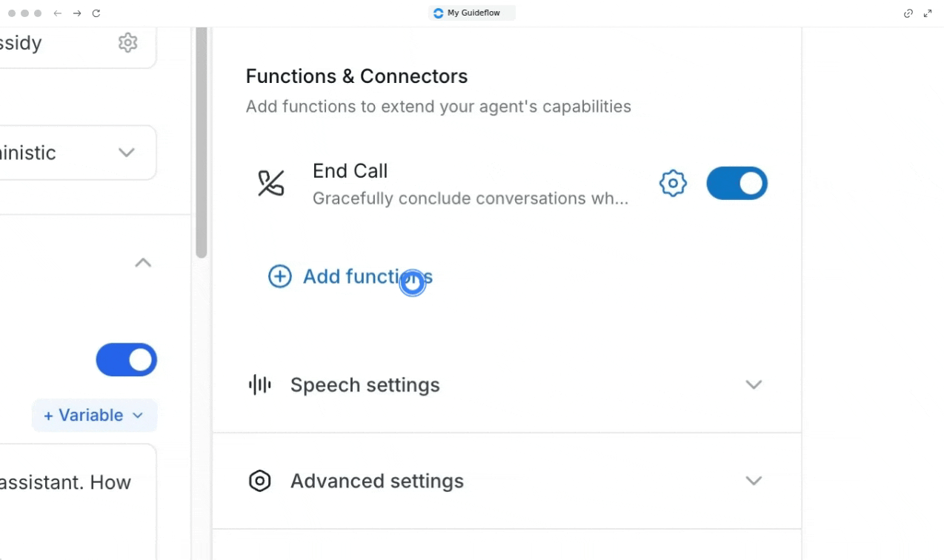944x560 pixels.
Task: Click the browser forward arrow
Action: [77, 13]
